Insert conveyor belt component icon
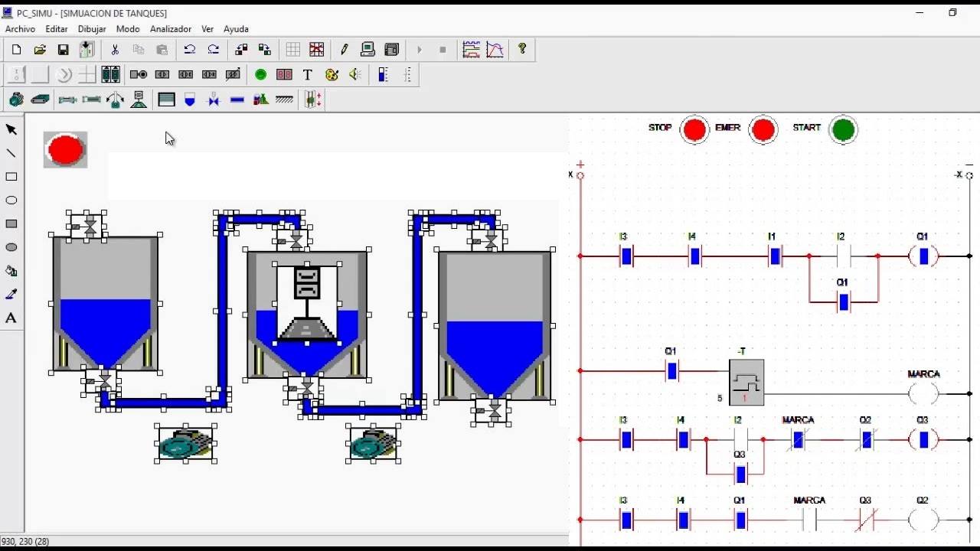Viewport: 980px width, 551px height. coord(40,99)
